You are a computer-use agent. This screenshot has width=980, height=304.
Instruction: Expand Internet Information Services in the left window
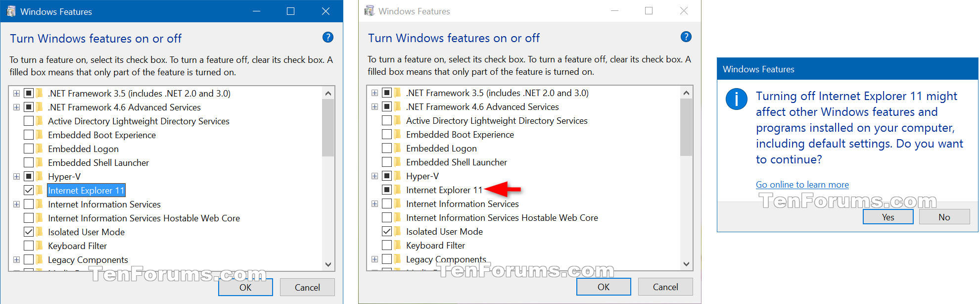coord(16,204)
